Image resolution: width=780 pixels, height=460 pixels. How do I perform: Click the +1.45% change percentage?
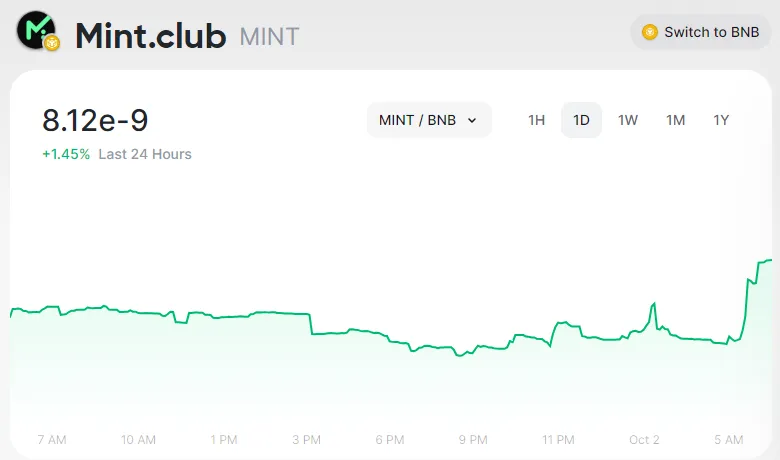point(66,154)
